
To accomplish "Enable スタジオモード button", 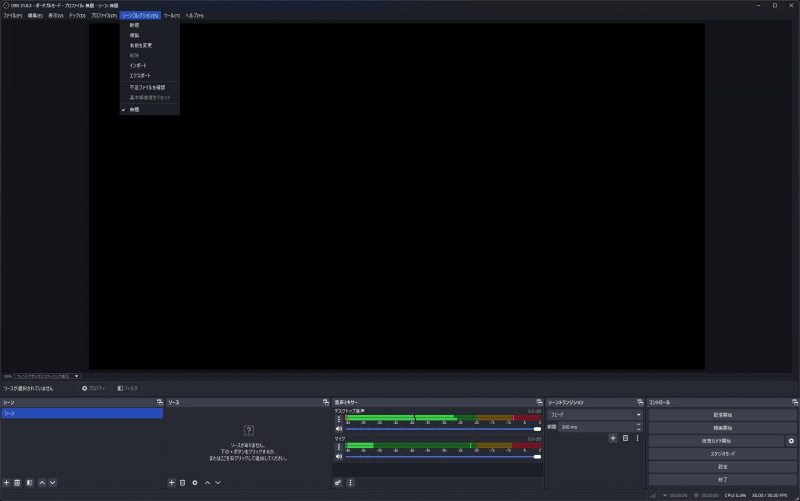I will 722,454.
